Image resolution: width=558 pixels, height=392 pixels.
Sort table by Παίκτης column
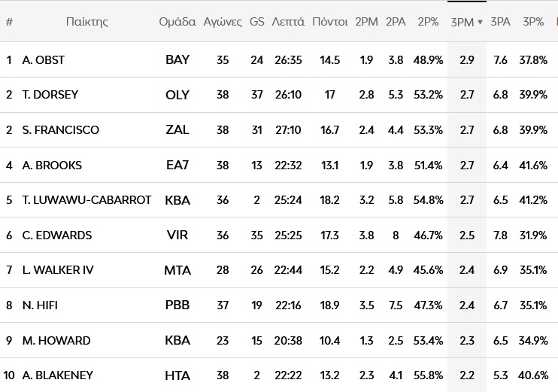click(x=86, y=22)
